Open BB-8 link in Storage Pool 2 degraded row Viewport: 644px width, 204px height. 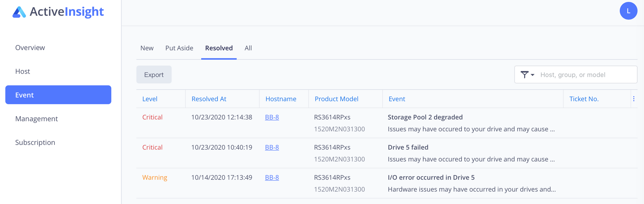pos(272,117)
